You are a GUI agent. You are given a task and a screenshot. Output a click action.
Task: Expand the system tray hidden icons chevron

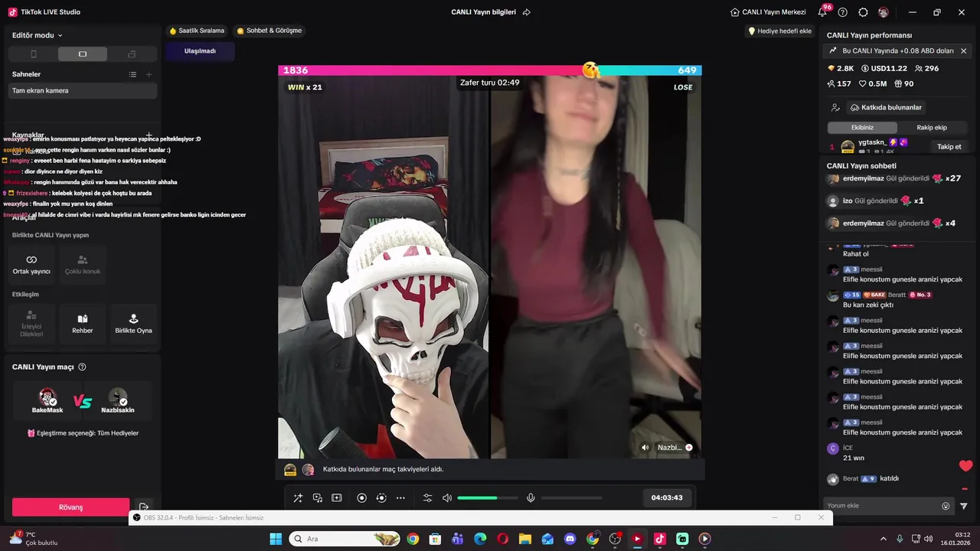click(883, 539)
